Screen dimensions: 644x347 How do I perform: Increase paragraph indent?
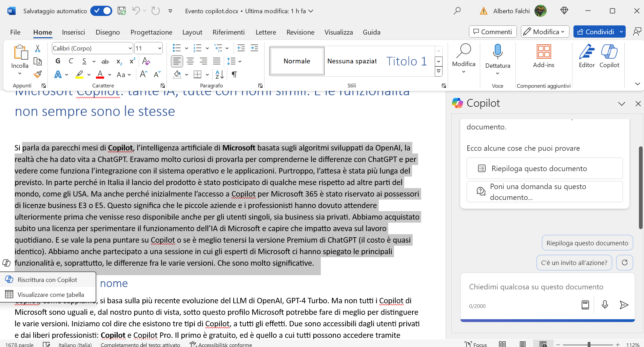click(254, 48)
